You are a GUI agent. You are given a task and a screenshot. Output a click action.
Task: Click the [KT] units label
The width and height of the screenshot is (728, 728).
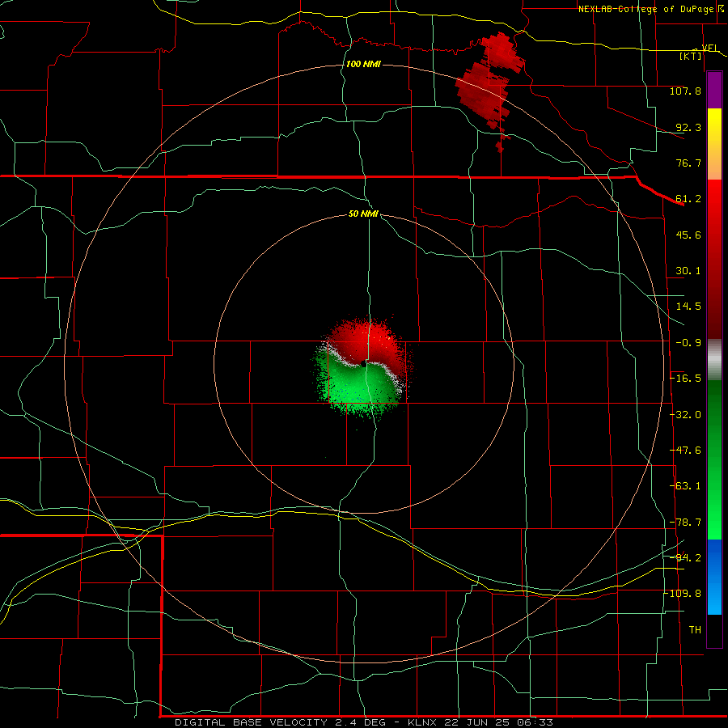(691, 56)
